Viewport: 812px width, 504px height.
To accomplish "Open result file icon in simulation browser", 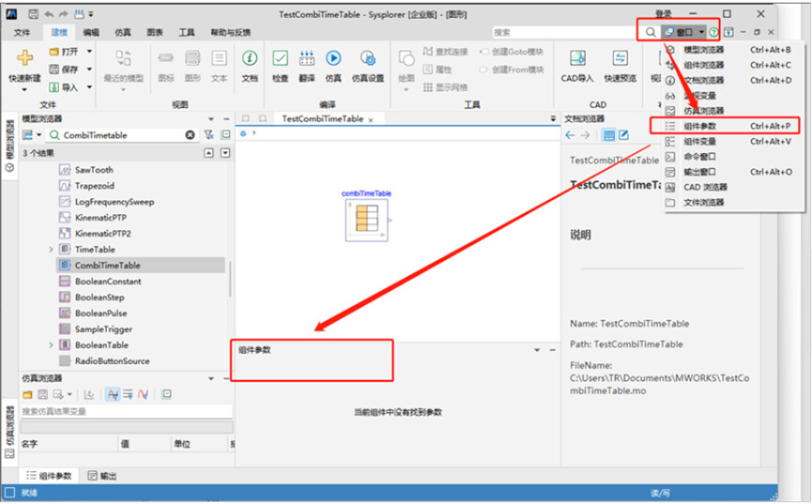I will click(x=27, y=395).
